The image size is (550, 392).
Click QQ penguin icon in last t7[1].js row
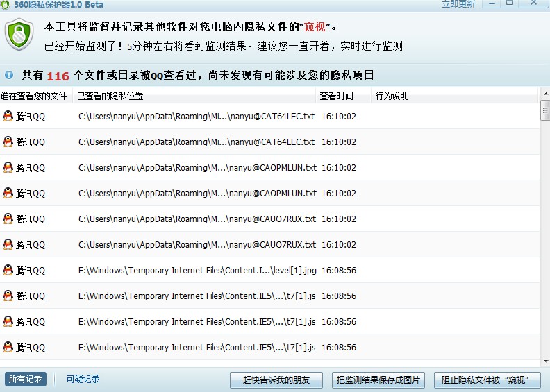click(x=8, y=347)
